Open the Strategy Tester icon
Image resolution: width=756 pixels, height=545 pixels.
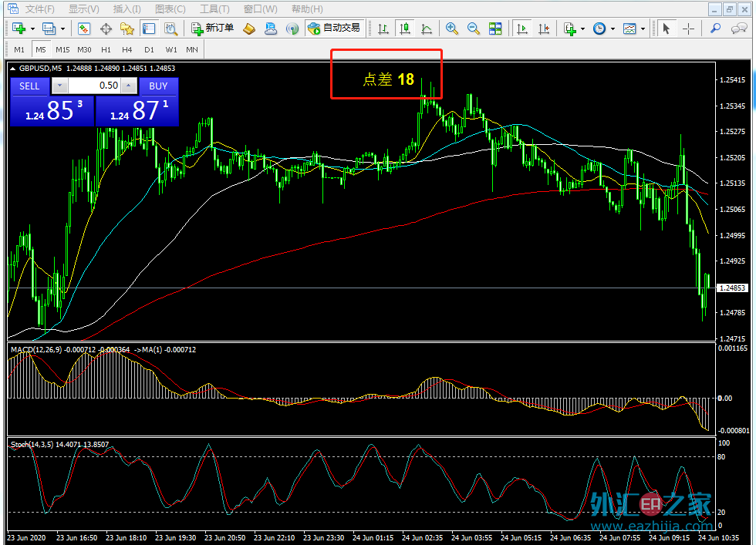coord(170,29)
